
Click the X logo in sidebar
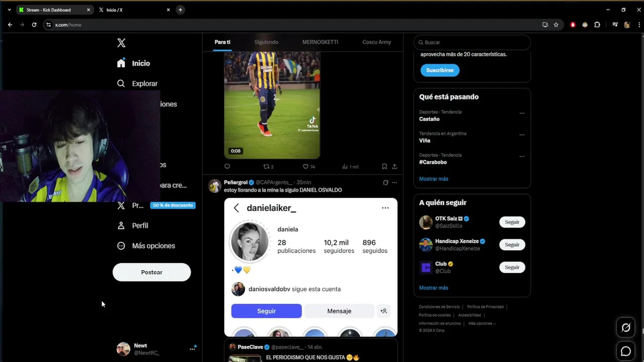tap(121, 43)
